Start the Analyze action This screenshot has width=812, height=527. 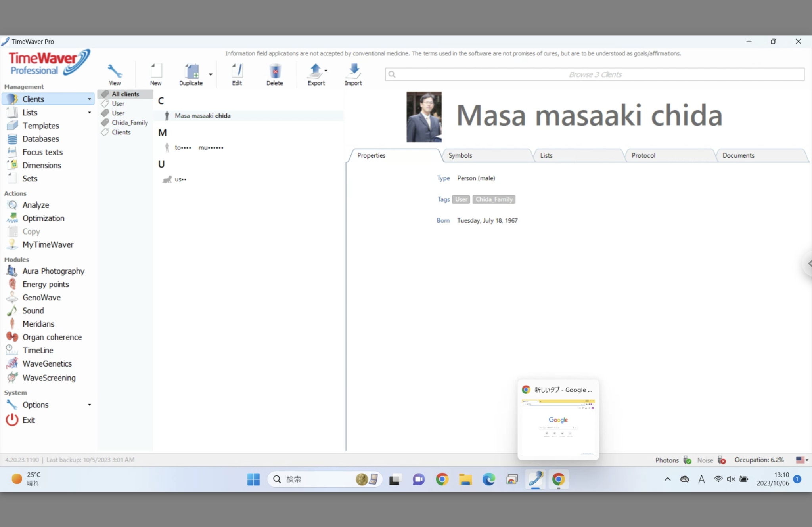(x=36, y=205)
